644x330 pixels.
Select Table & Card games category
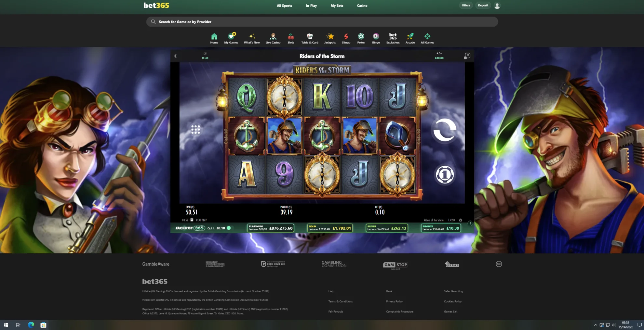[x=310, y=38]
